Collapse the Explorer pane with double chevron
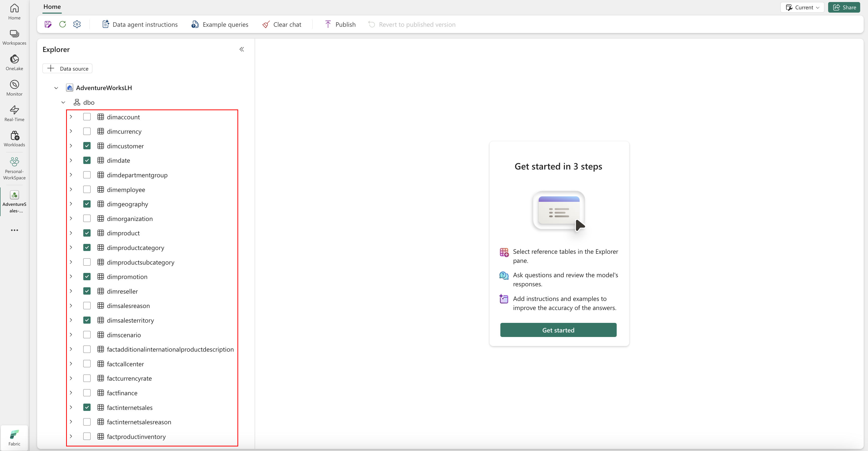The width and height of the screenshot is (868, 451). pos(241,49)
